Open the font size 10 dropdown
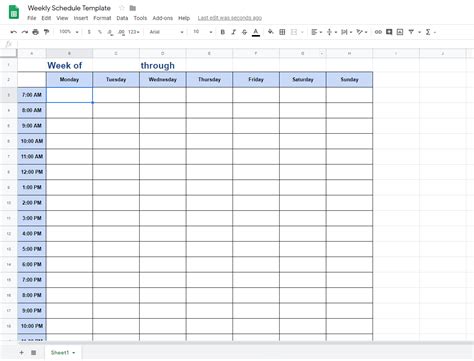 click(x=203, y=32)
